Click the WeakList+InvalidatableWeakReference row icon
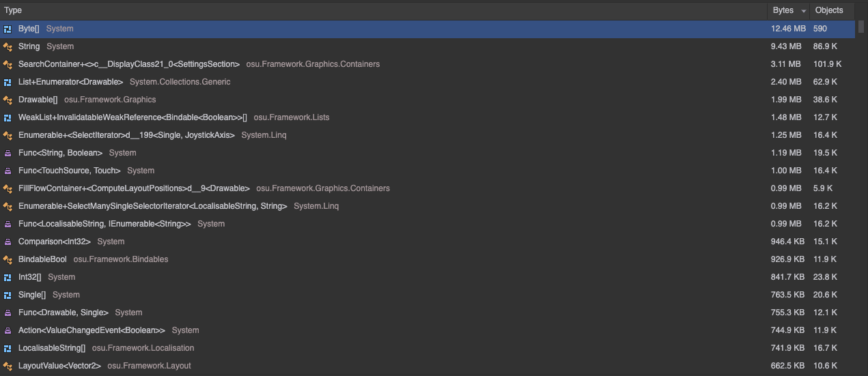Viewport: 868px width, 376px height. [x=8, y=117]
